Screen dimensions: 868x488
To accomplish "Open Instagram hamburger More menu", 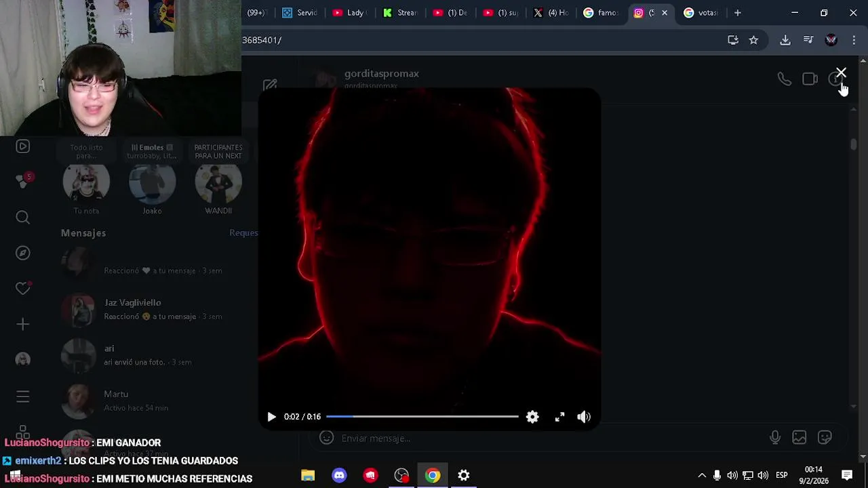I will (x=22, y=396).
